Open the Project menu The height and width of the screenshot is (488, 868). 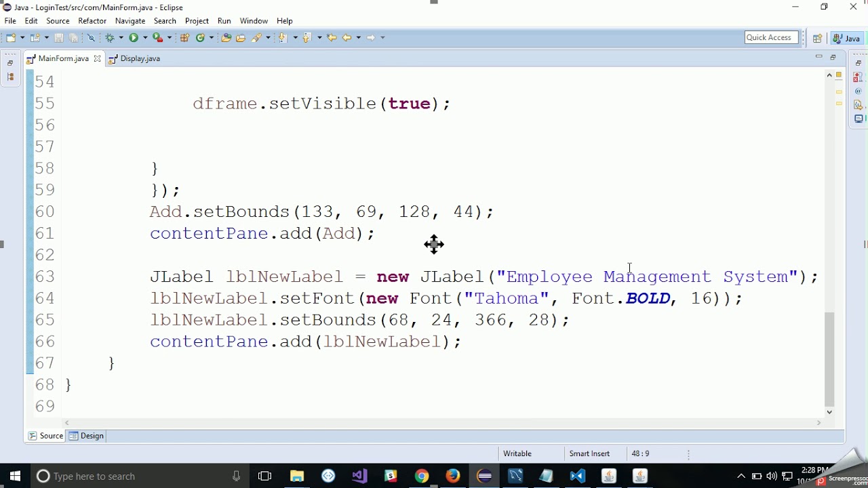click(x=197, y=21)
